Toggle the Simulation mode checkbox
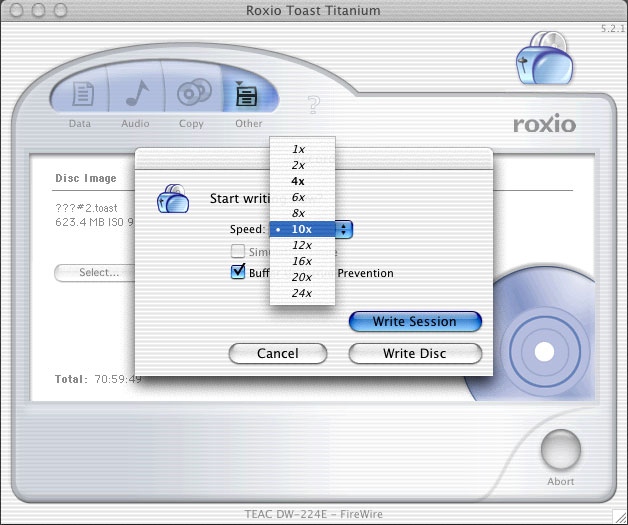The image size is (628, 525). coord(238,251)
